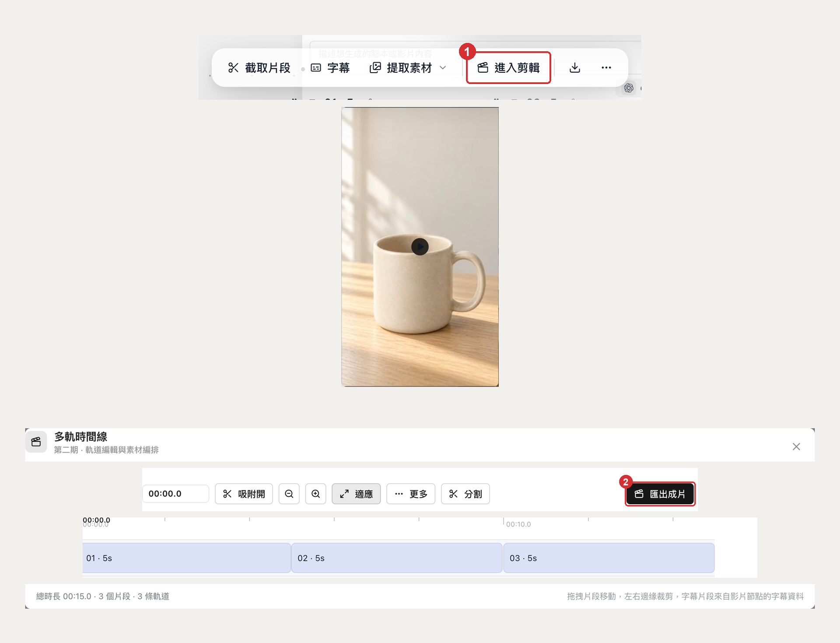The height and width of the screenshot is (643, 840).
Task: Click 進入剪輯 to enter editing
Action: (x=508, y=68)
